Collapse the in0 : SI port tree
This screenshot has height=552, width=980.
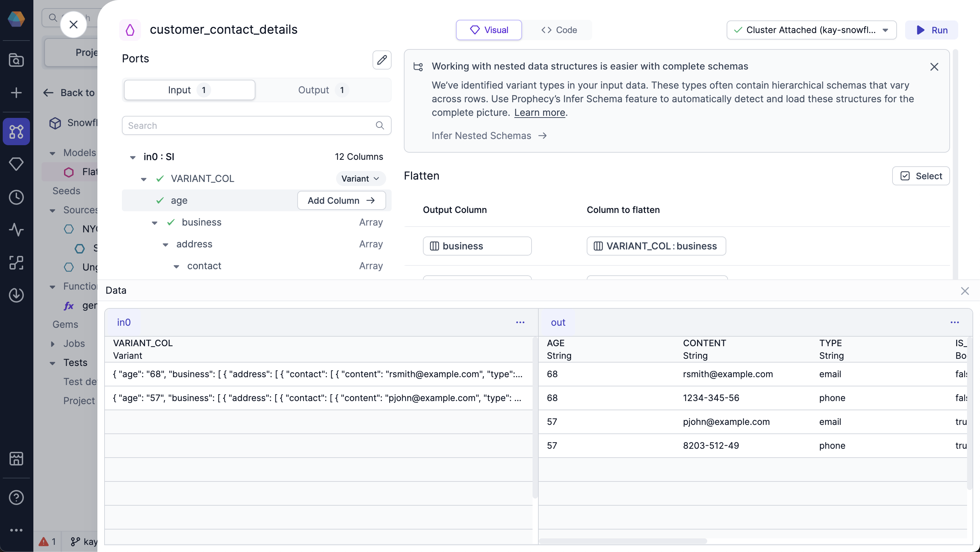point(133,157)
